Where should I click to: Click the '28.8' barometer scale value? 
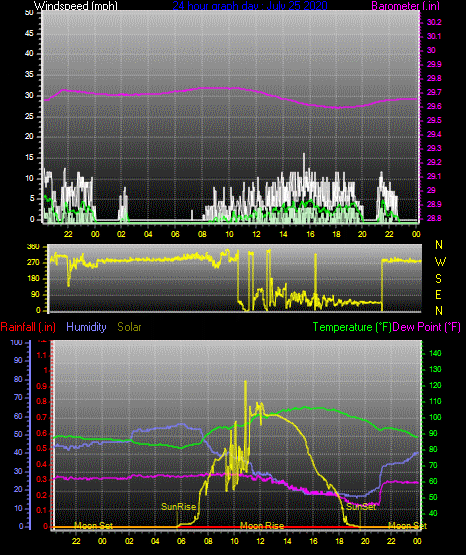point(434,218)
